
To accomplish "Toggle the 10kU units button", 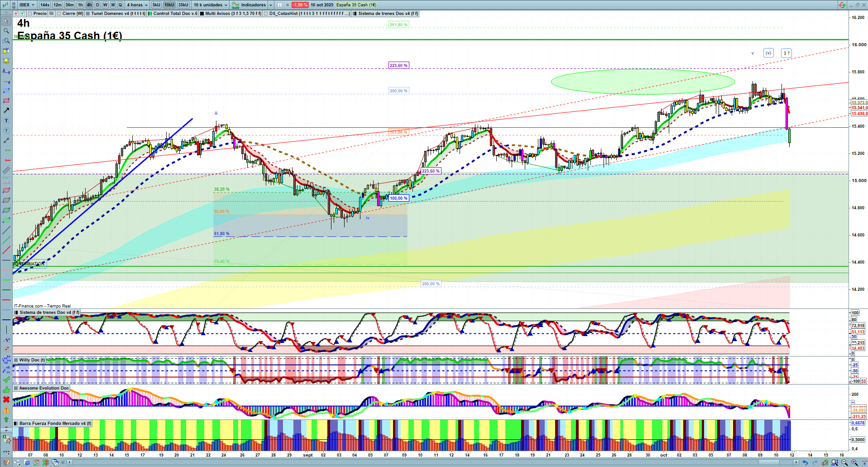I will (169, 5).
